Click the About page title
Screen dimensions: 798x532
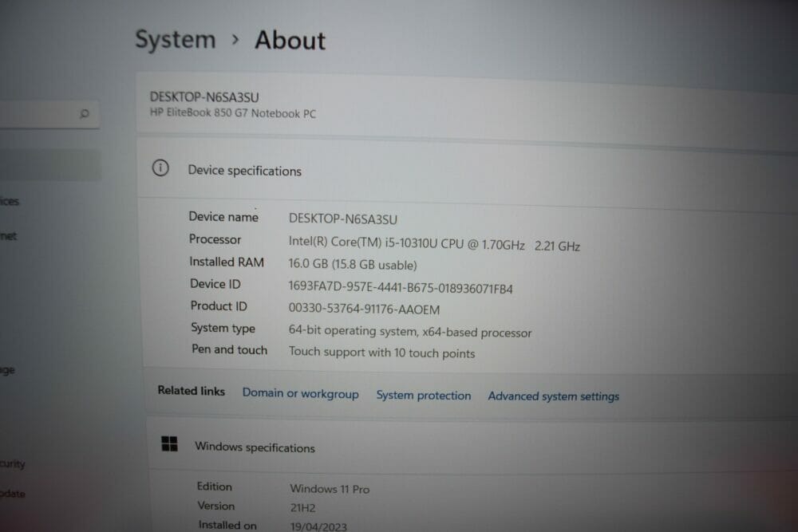(290, 40)
